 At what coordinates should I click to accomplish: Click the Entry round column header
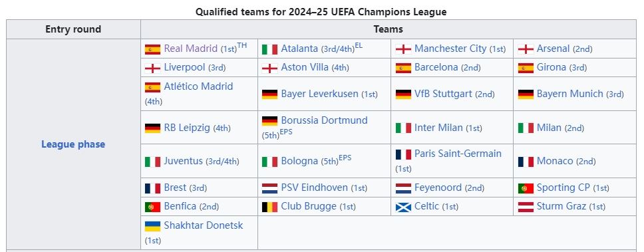pyautogui.click(x=73, y=29)
